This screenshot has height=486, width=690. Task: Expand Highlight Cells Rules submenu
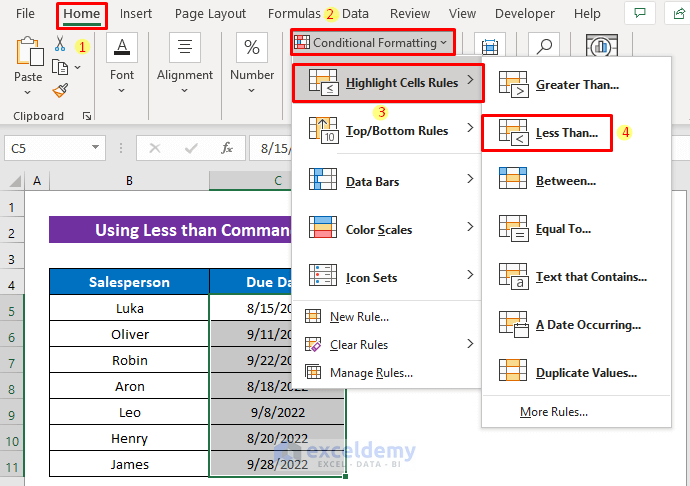pos(388,83)
